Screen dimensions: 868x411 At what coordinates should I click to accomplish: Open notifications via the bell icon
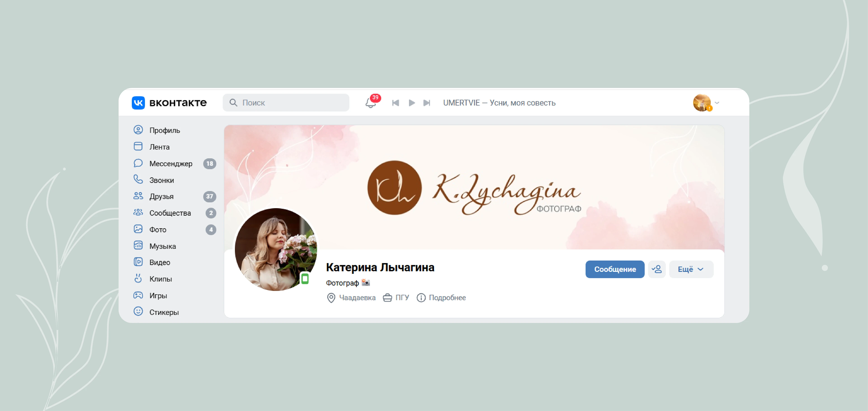point(371,104)
